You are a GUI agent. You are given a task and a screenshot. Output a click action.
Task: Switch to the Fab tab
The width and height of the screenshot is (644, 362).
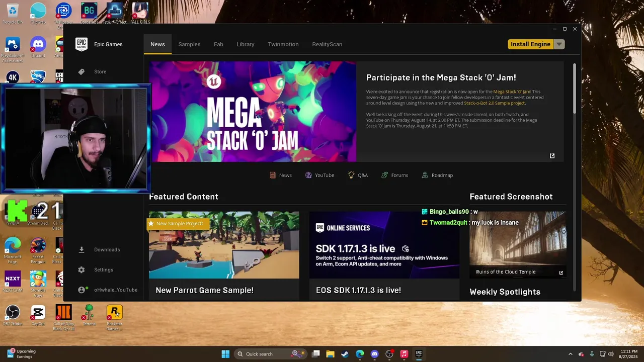pos(218,44)
